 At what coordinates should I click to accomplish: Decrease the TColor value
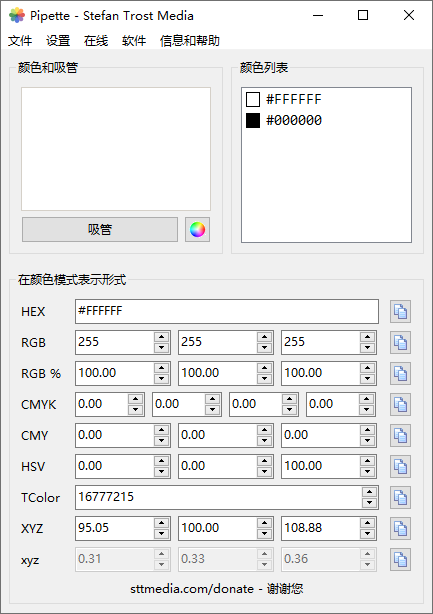[369, 503]
